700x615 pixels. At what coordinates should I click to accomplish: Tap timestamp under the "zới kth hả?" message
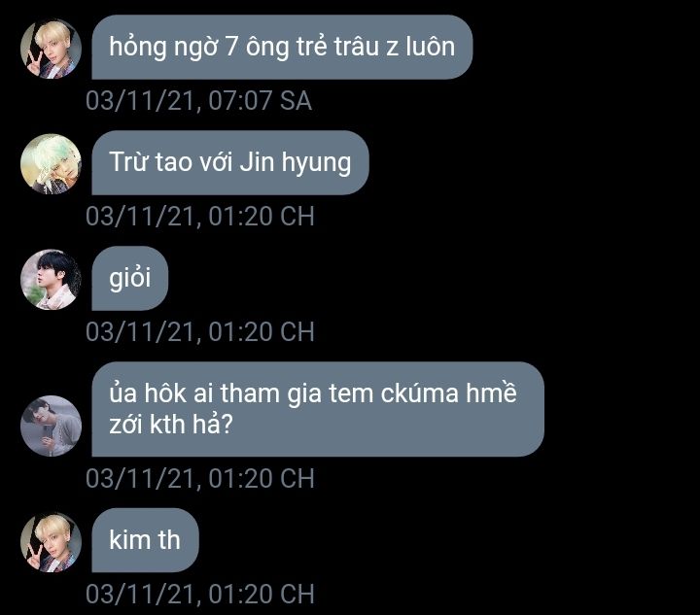pyautogui.click(x=200, y=478)
